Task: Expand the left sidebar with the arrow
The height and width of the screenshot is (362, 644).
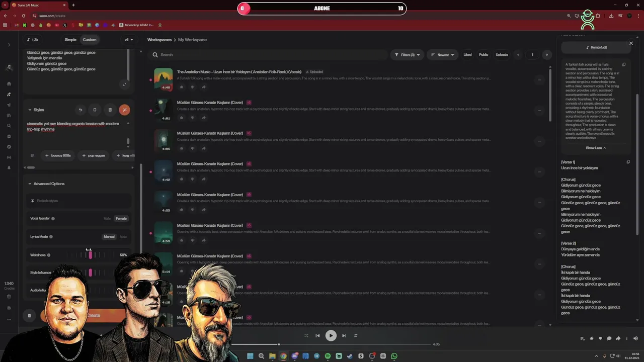Action: click(9, 45)
